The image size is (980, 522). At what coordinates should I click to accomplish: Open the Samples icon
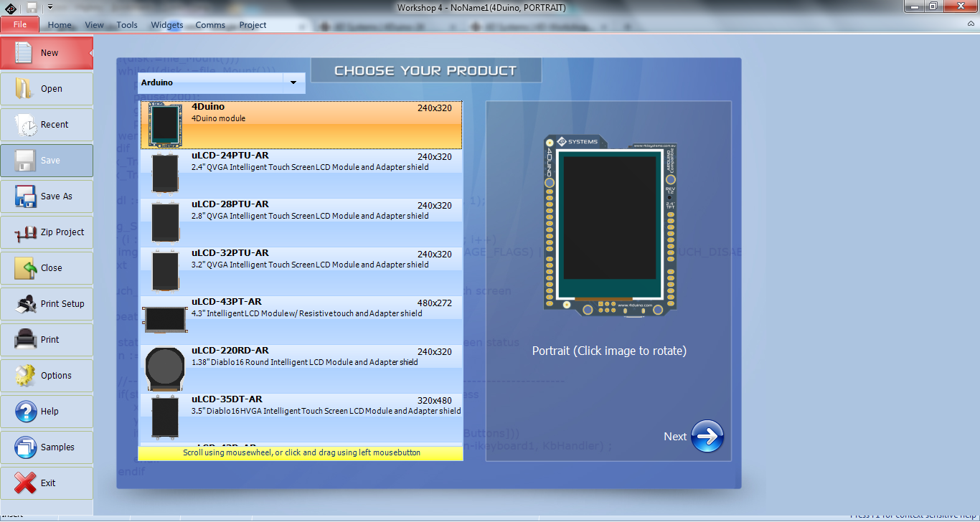(x=25, y=447)
